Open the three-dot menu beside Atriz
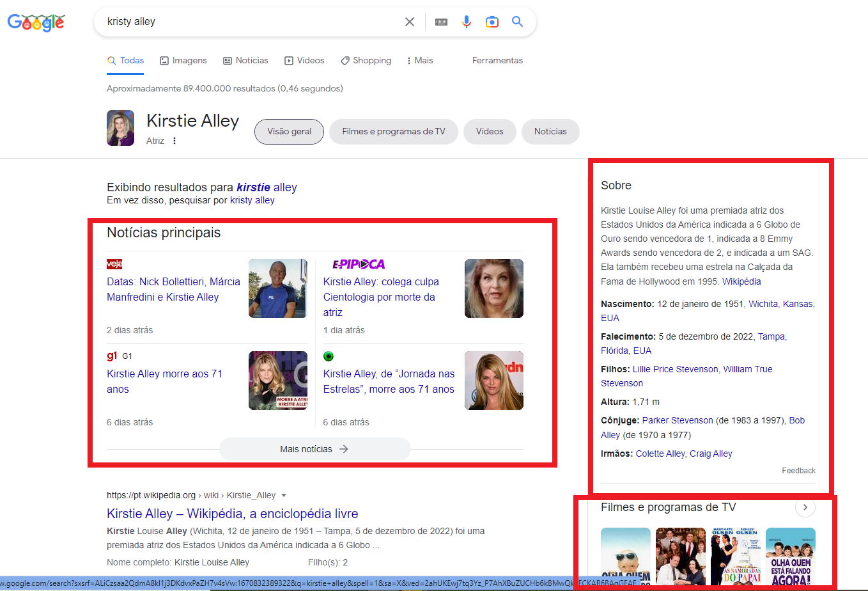Viewport: 868px width, 591px height. pyautogui.click(x=174, y=141)
